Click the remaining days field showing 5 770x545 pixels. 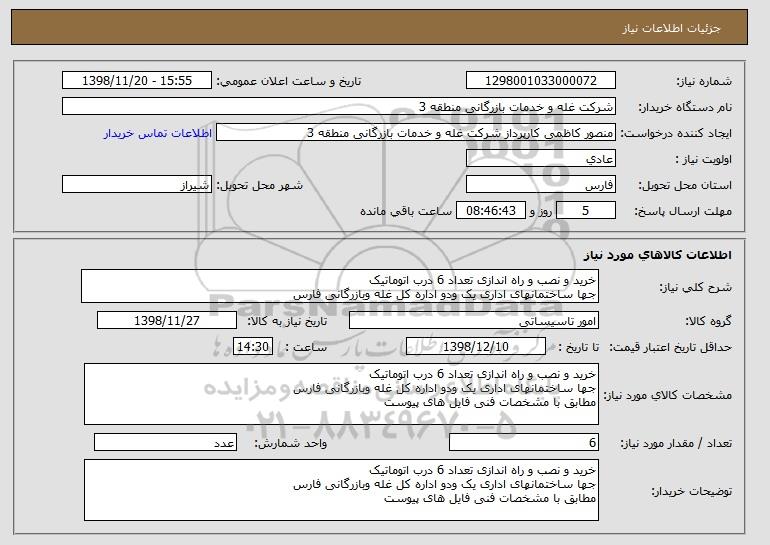pyautogui.click(x=586, y=211)
